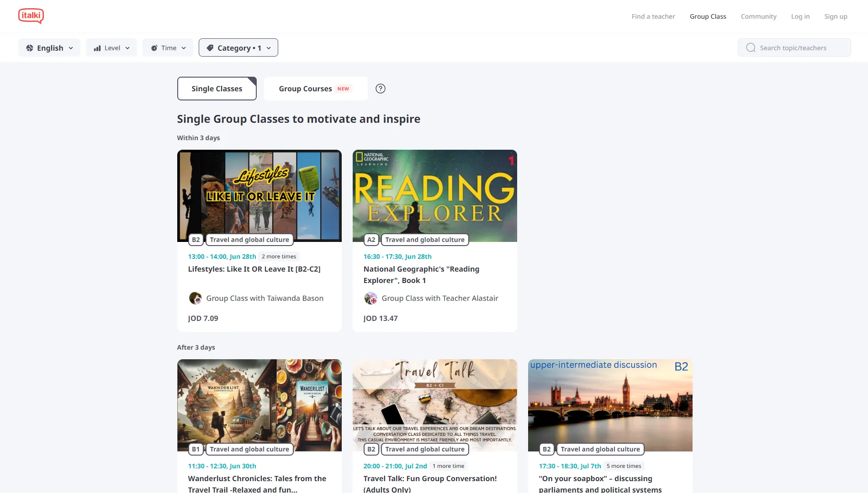Screen dimensions: 868x493
Task: Click 'Group Class with Taiwanda Bason' text
Action: [265, 298]
